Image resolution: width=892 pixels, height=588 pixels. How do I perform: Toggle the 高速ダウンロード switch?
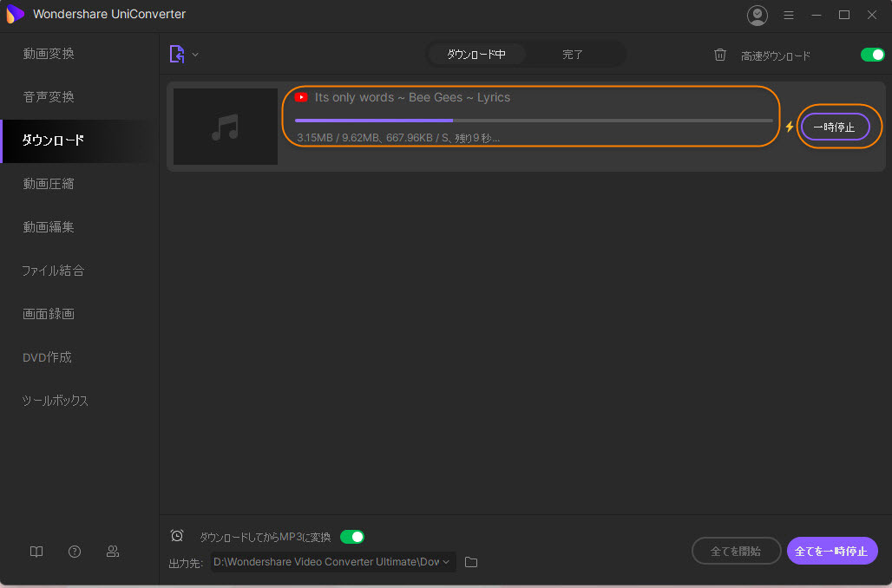click(x=872, y=55)
